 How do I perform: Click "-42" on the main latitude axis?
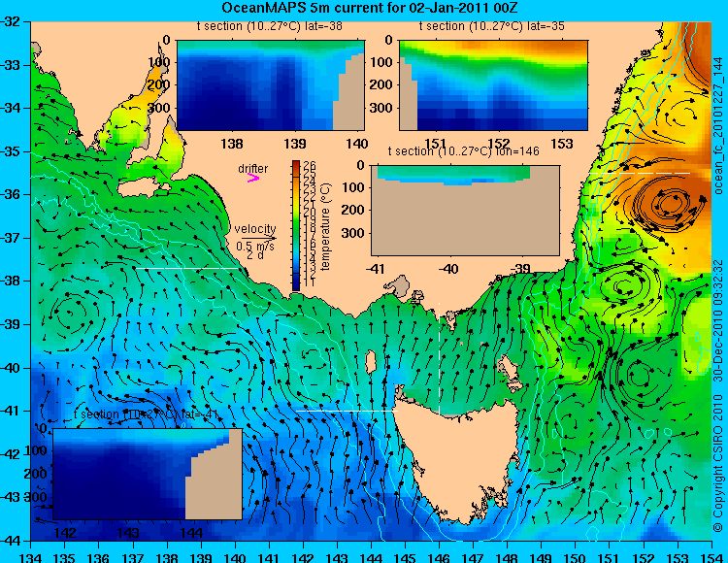pos(11,454)
